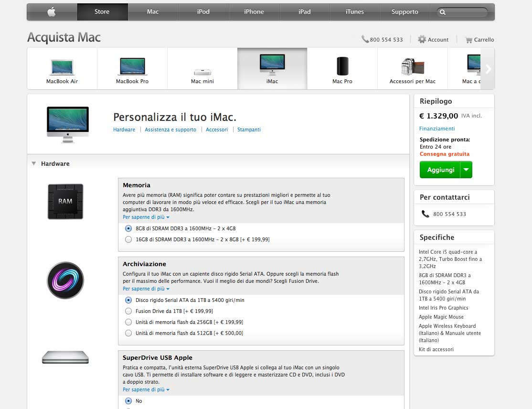Click the Carrello text link
The width and height of the screenshot is (532, 409).
click(484, 40)
